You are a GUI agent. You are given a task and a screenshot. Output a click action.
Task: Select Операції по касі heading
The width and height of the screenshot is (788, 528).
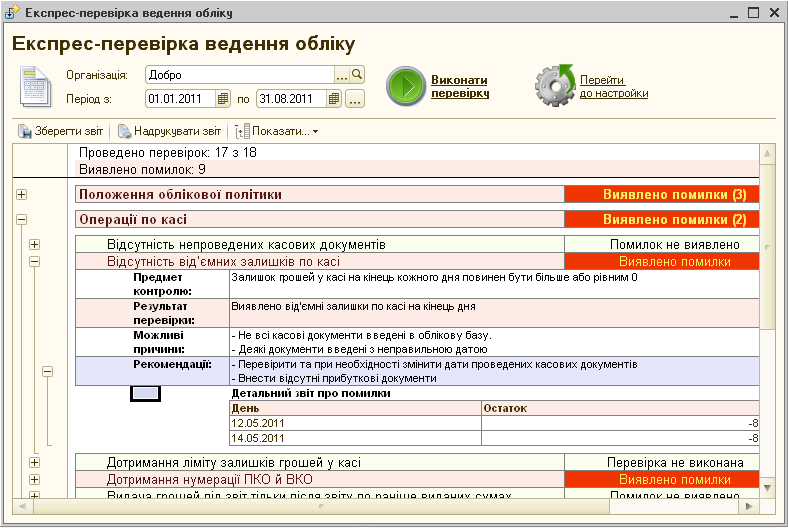[x=133, y=220]
